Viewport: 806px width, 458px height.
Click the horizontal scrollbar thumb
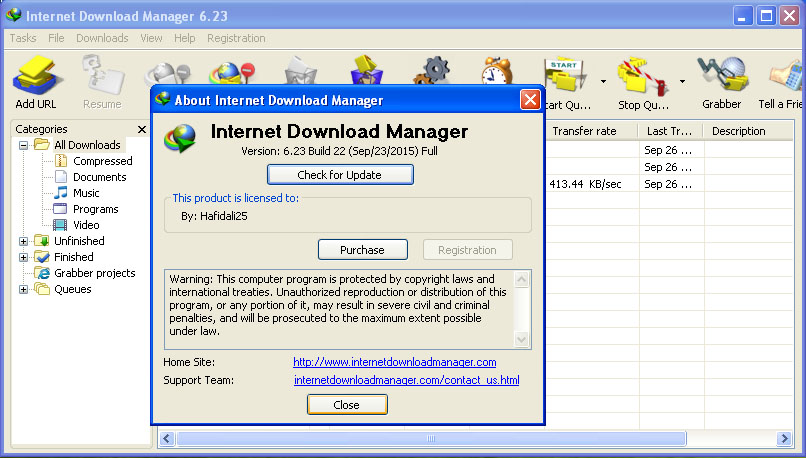click(x=431, y=438)
